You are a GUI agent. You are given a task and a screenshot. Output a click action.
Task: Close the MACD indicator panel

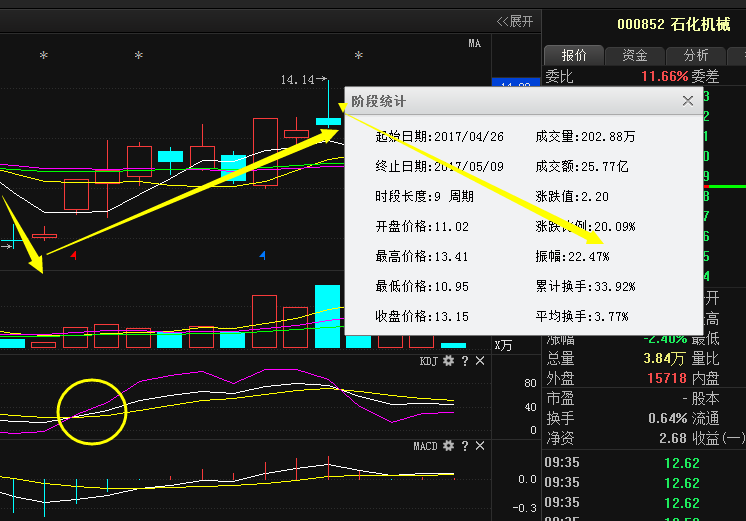480,446
